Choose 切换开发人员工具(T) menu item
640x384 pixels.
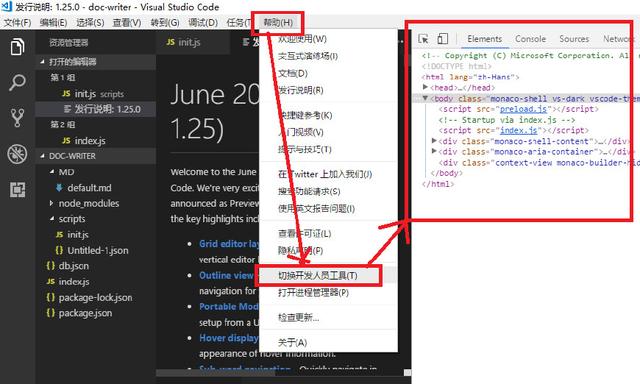pyautogui.click(x=328, y=275)
